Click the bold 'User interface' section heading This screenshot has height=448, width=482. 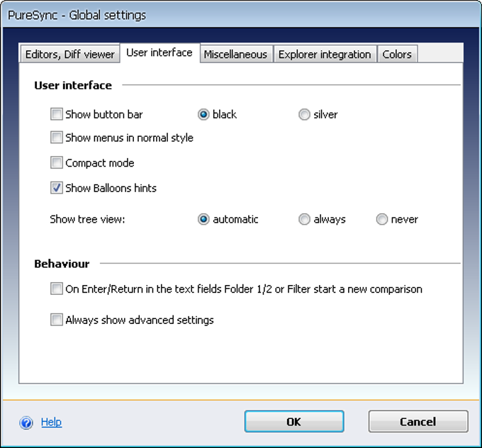coord(73,85)
